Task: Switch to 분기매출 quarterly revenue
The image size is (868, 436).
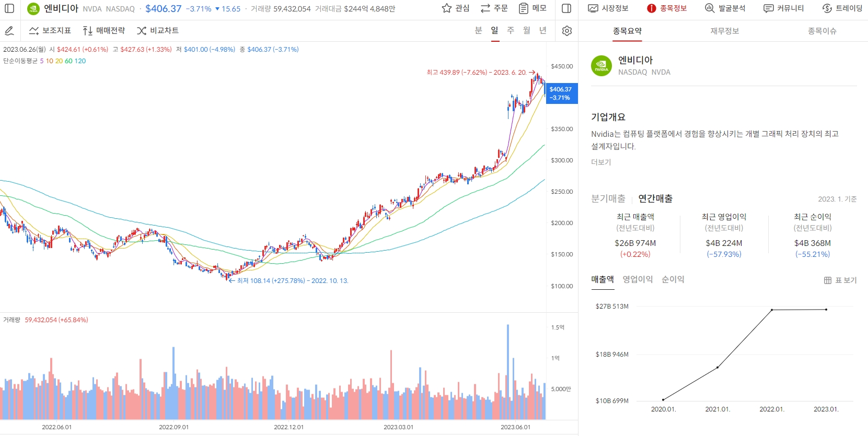Action: [608, 198]
